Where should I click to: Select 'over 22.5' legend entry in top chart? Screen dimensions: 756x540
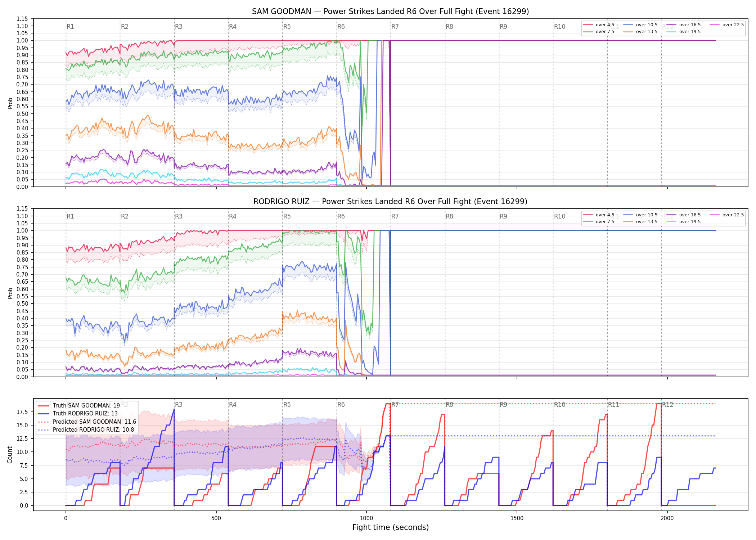(727, 25)
